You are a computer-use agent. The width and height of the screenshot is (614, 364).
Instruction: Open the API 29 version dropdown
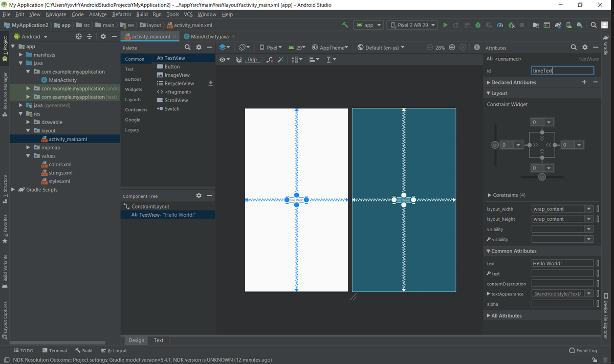[297, 47]
